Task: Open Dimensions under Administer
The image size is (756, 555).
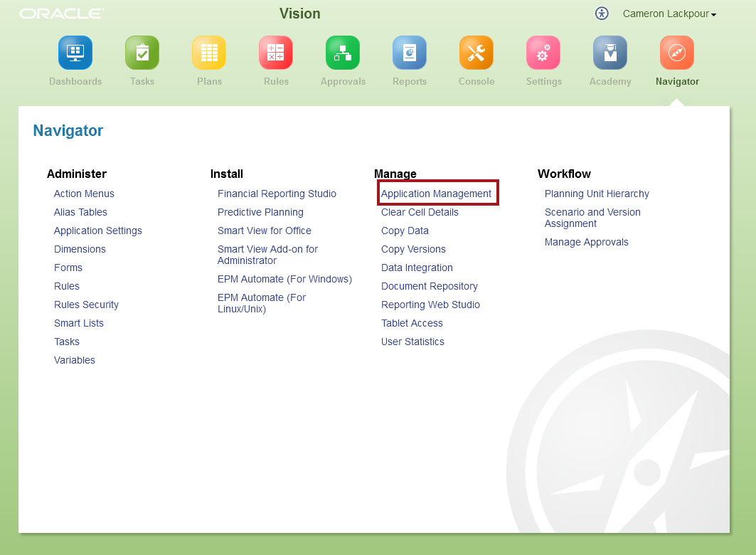Action: (80, 249)
